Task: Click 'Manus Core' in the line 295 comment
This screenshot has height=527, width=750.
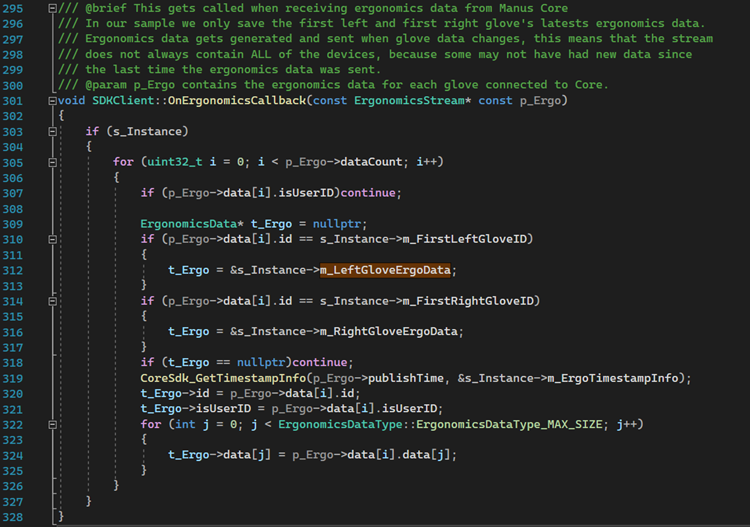Action: pos(533,8)
